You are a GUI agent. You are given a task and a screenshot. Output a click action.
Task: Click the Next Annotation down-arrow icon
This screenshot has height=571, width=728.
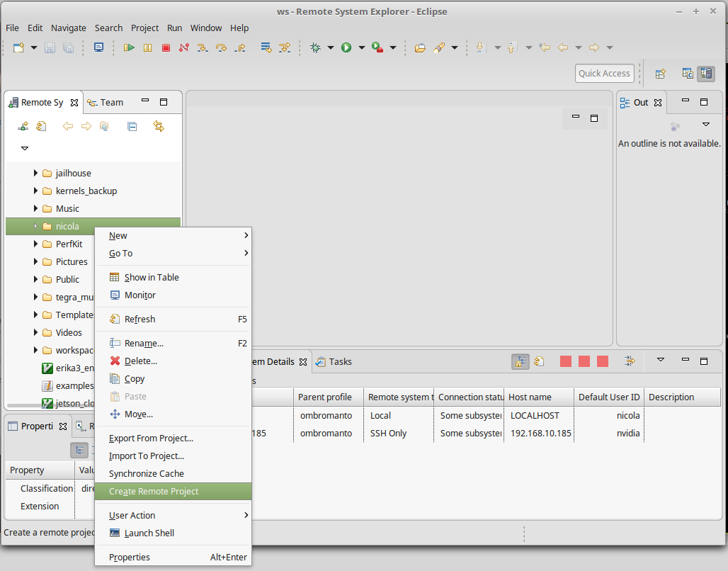[x=482, y=47]
